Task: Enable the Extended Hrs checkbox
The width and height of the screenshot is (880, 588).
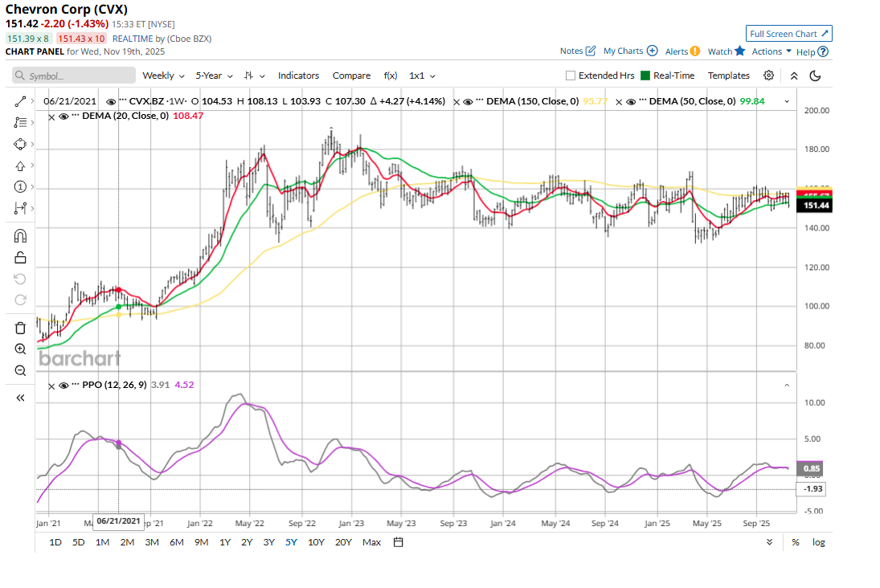Action: pyautogui.click(x=571, y=76)
